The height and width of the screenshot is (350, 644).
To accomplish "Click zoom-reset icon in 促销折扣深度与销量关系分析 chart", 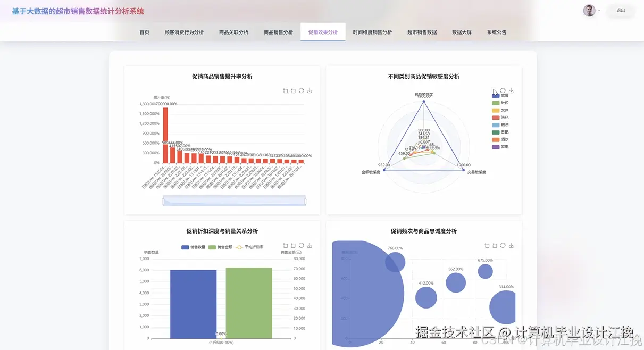I will (x=293, y=245).
